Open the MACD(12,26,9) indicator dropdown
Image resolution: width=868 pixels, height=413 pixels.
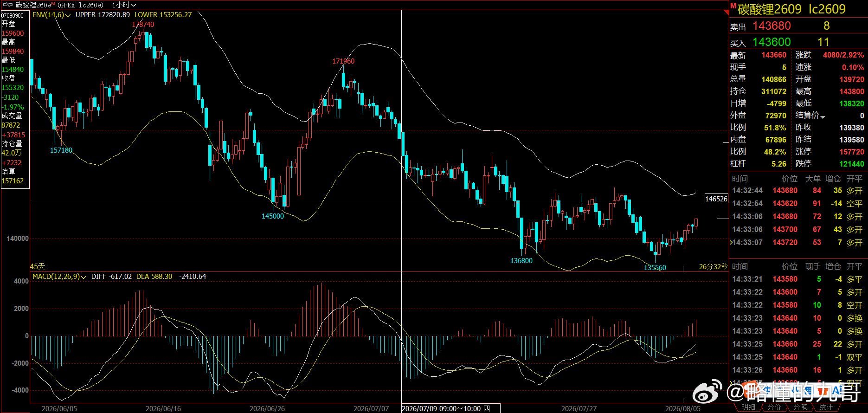click(59, 277)
